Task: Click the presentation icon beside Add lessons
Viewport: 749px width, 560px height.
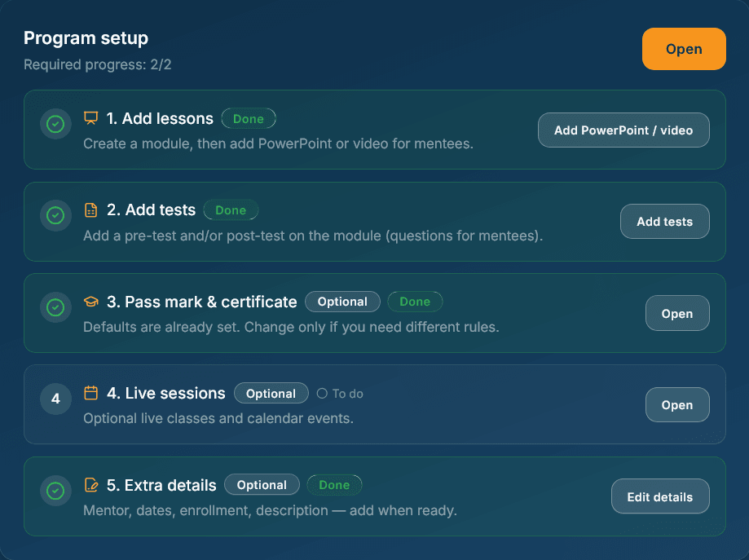Action: (x=90, y=118)
